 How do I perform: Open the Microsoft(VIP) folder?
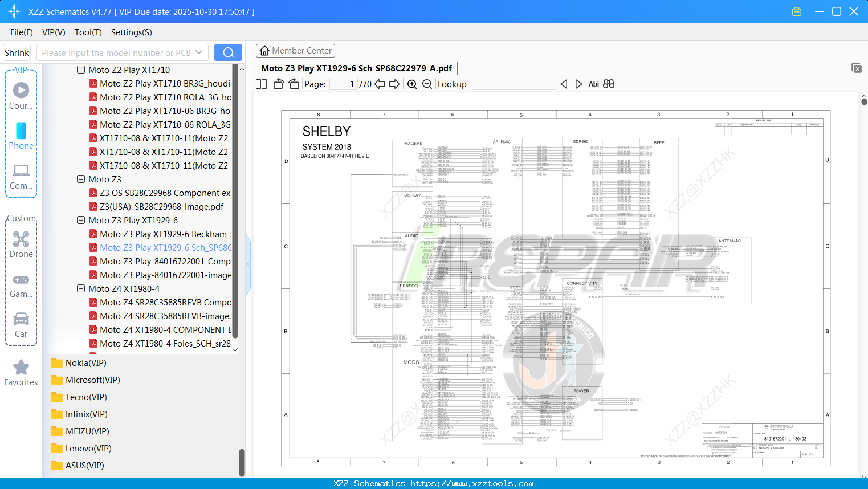pos(85,380)
